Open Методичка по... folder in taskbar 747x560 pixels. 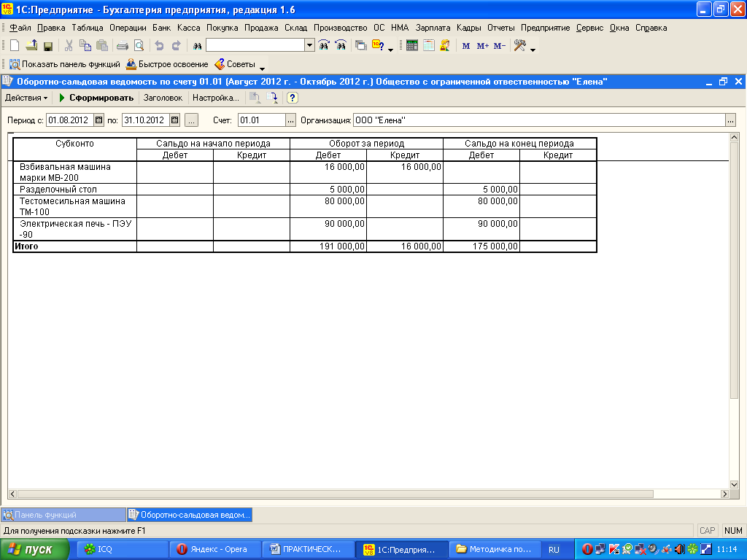pyautogui.click(x=495, y=550)
